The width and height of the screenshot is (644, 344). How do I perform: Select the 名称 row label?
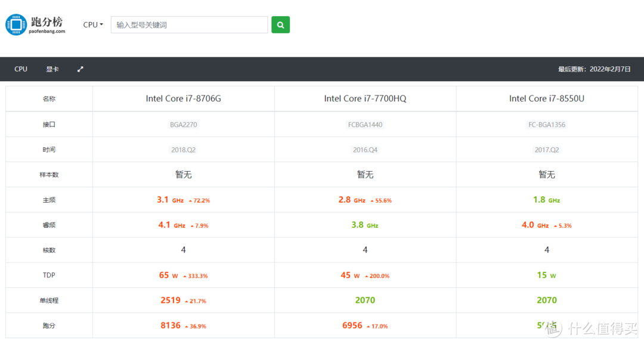pos(49,98)
